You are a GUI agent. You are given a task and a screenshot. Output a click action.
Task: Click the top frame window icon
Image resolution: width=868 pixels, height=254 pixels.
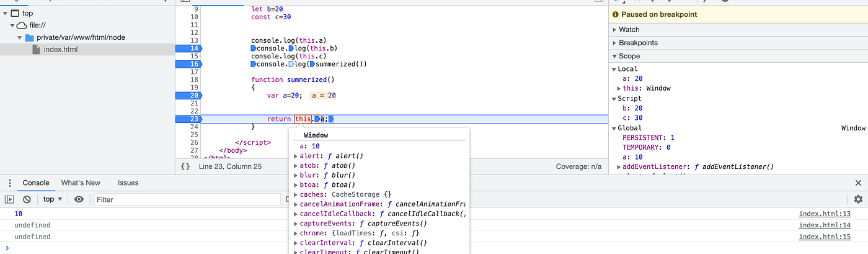15,13
